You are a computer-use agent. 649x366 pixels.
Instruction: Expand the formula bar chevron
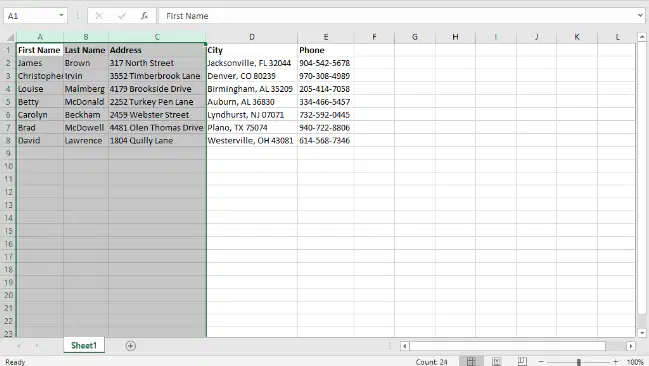coord(640,16)
